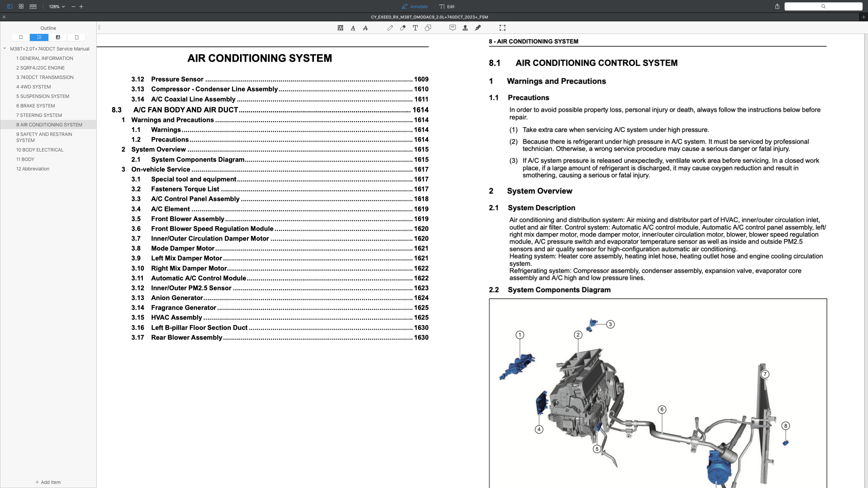Collapse the M38T Service Manual outline
This screenshot has width=868, height=488.
point(4,48)
